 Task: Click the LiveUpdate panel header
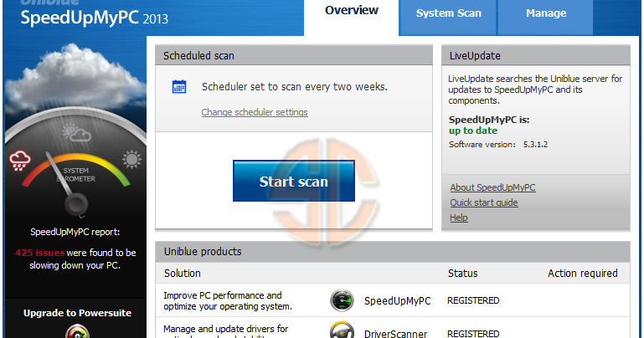[536, 55]
